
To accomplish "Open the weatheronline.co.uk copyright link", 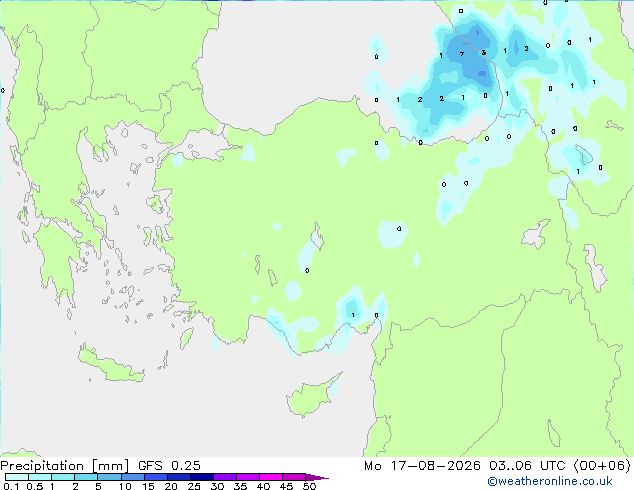I will (549, 481).
